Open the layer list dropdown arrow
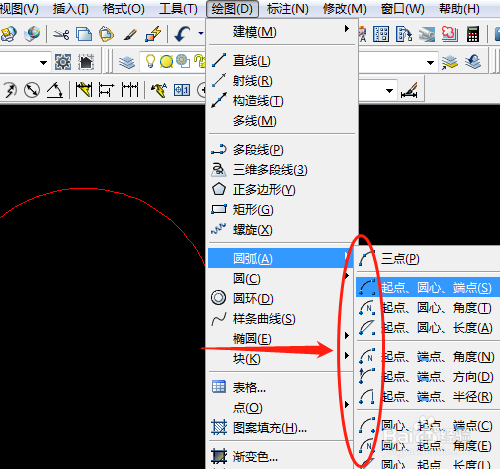 click(430, 62)
